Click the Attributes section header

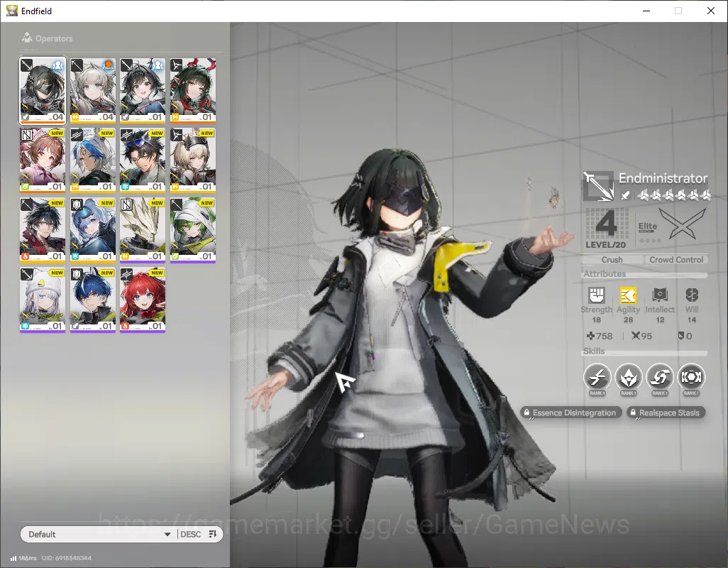pos(605,273)
